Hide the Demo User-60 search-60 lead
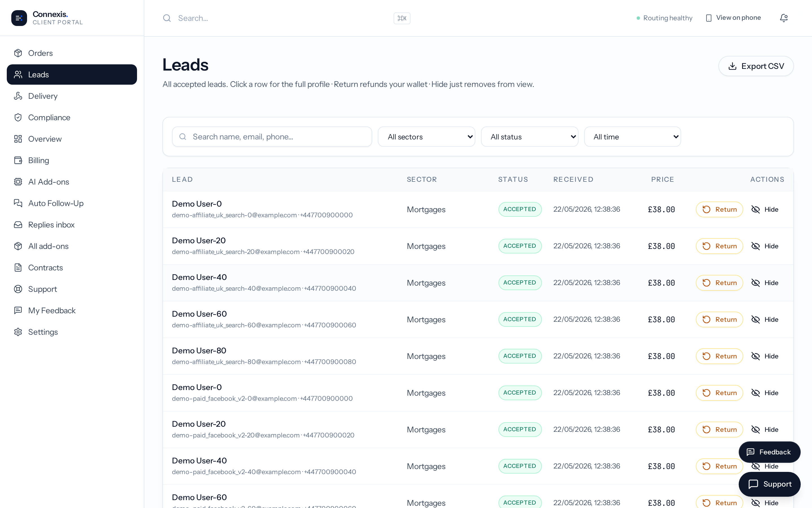Viewport: 812px width, 508px height. [765, 319]
